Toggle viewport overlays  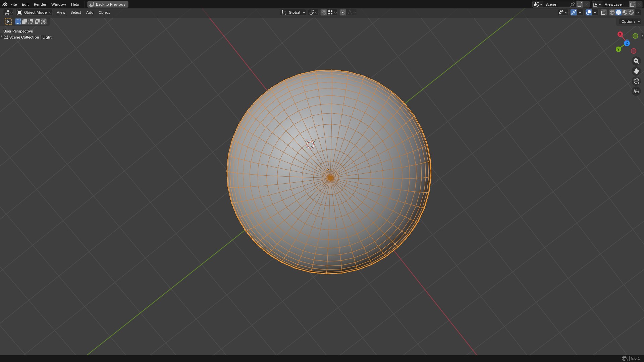(589, 12)
